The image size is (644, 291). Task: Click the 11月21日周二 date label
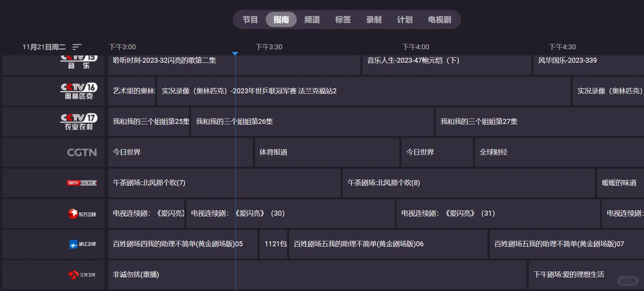coord(44,47)
